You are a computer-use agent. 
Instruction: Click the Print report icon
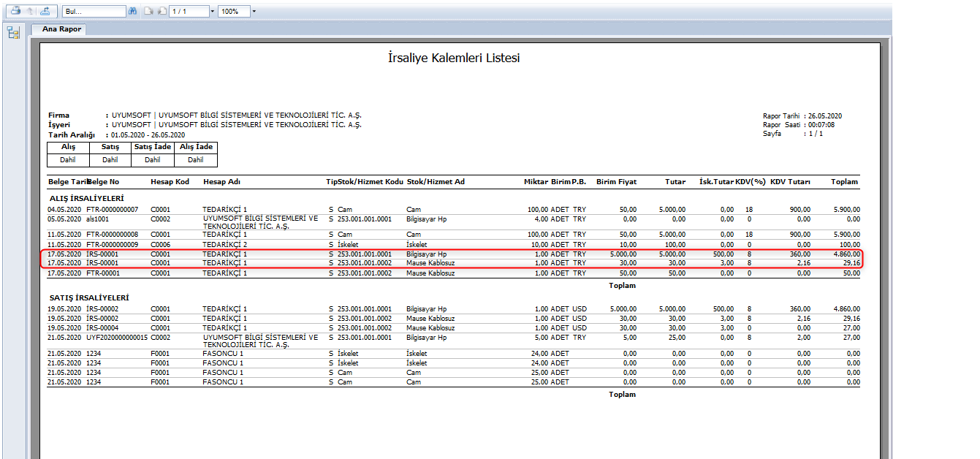[x=15, y=12]
